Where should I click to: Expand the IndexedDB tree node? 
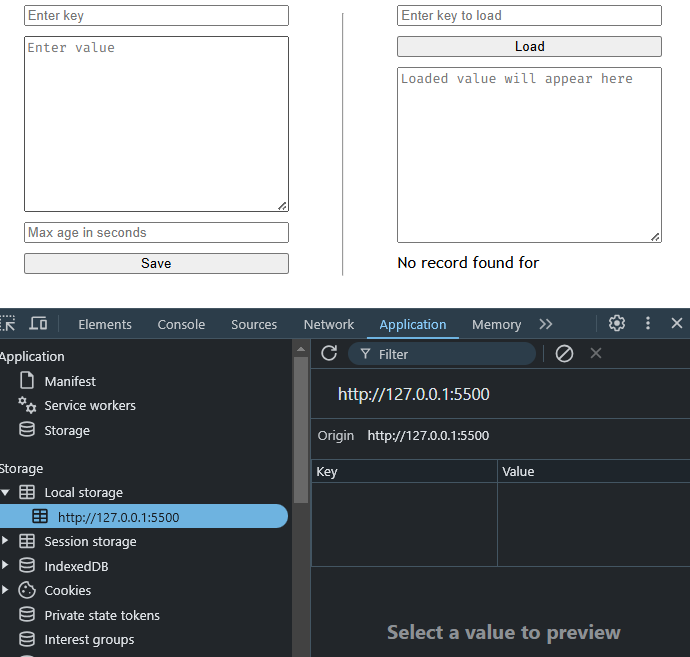(x=5, y=565)
